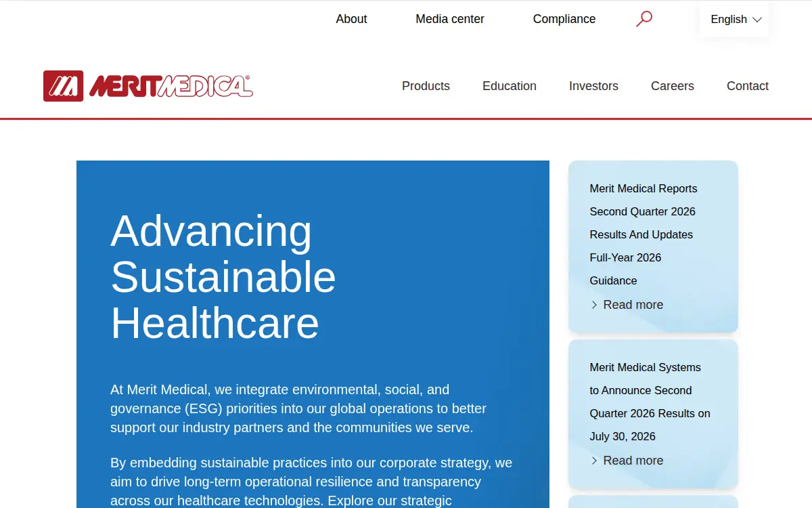Viewport: 812px width, 508px height.
Task: Open the Merit Medical Reports Second Quarter headline
Action: (644, 234)
